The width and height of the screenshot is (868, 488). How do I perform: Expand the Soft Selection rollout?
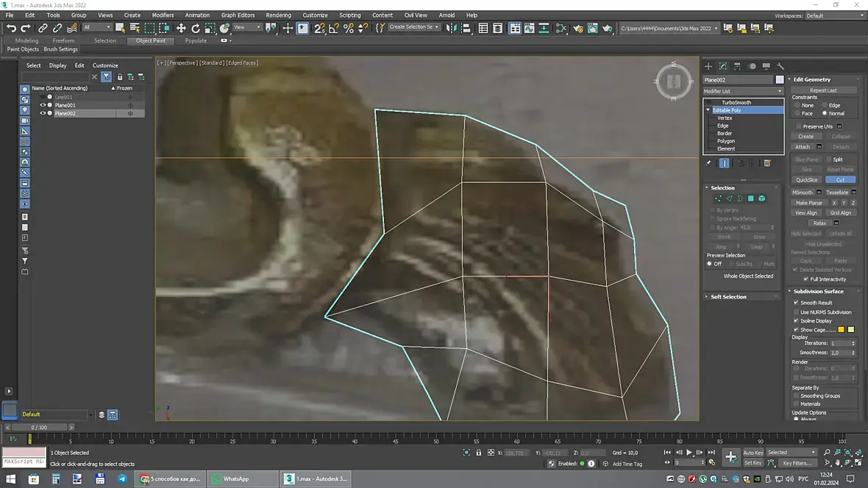(728, 297)
